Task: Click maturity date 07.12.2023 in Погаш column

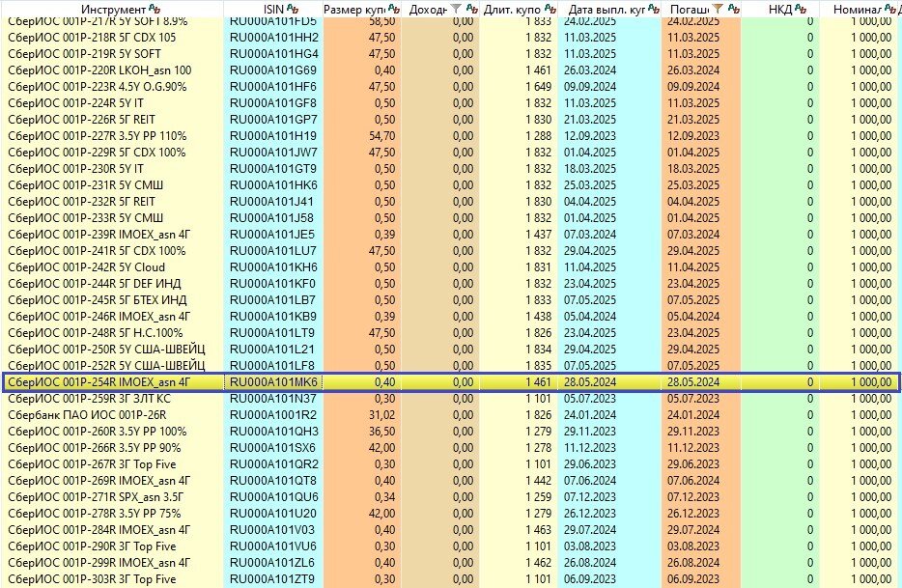Action: (693, 496)
